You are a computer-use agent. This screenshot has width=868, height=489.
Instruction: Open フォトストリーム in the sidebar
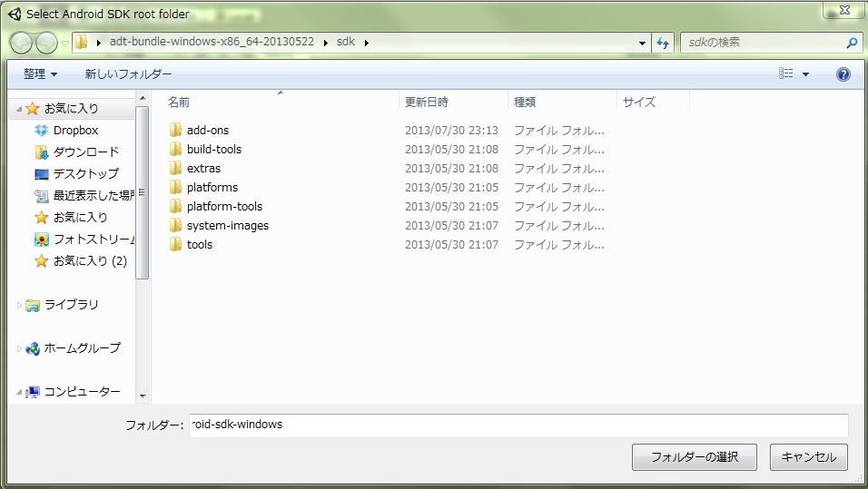click(94, 239)
